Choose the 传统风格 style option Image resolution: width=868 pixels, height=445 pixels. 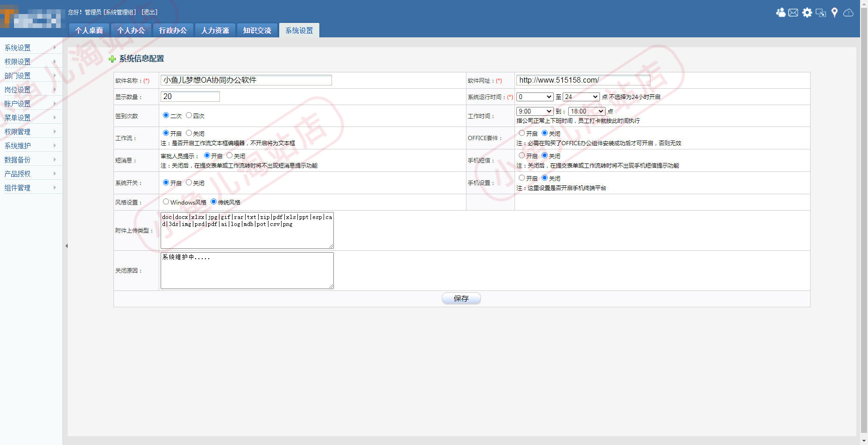[x=213, y=202]
